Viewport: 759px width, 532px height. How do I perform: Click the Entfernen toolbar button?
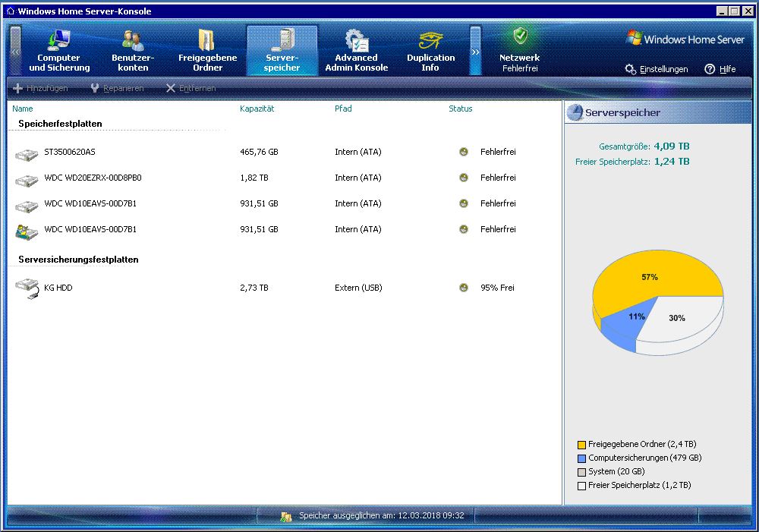191,89
